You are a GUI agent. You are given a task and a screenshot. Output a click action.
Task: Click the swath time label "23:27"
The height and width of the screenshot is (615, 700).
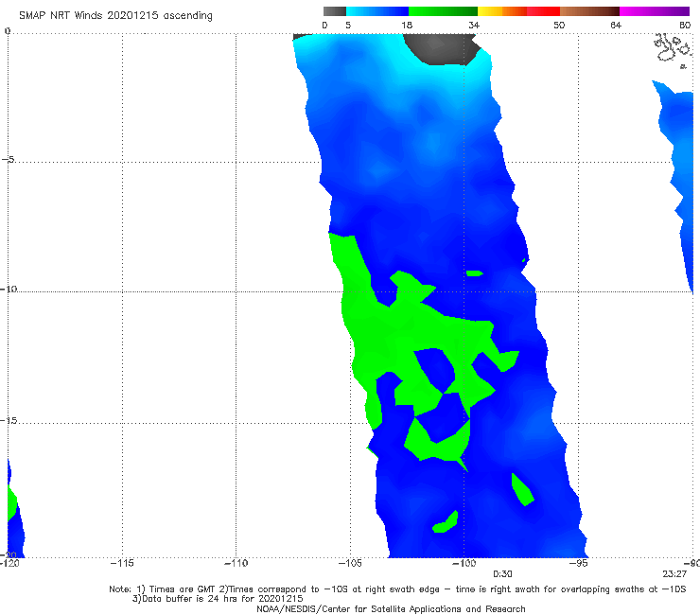(x=674, y=574)
